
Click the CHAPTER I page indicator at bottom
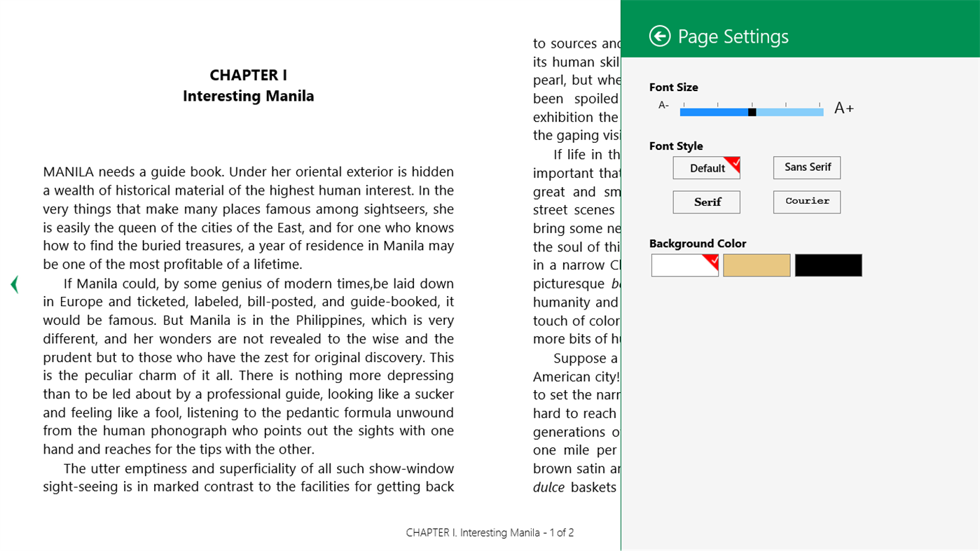[489, 532]
